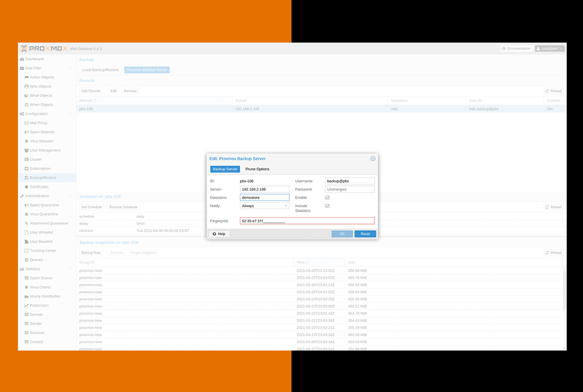Screen dimensions: 583x392
Task: Open Spam Quarantine
Action: coord(44,205)
